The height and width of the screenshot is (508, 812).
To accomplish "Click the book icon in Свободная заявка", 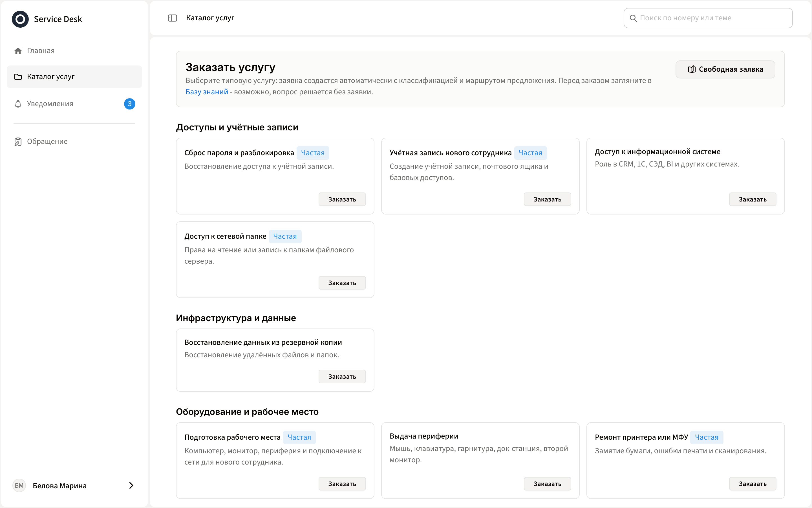I will 692,69.
